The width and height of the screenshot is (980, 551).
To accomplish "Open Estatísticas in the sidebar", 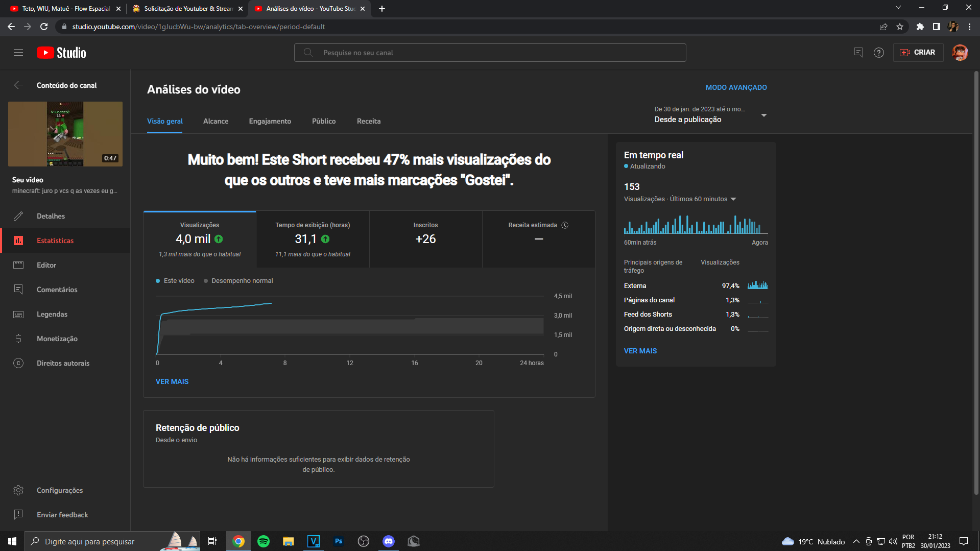I will click(65, 241).
